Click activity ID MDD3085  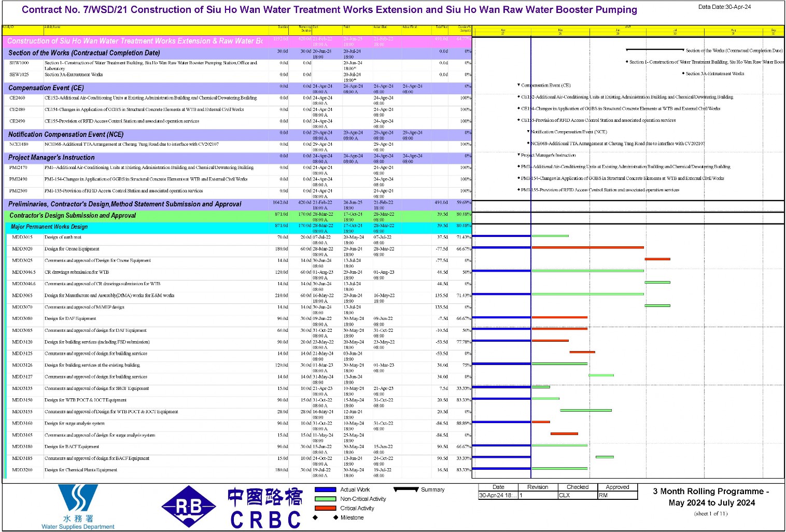[x=22, y=330]
